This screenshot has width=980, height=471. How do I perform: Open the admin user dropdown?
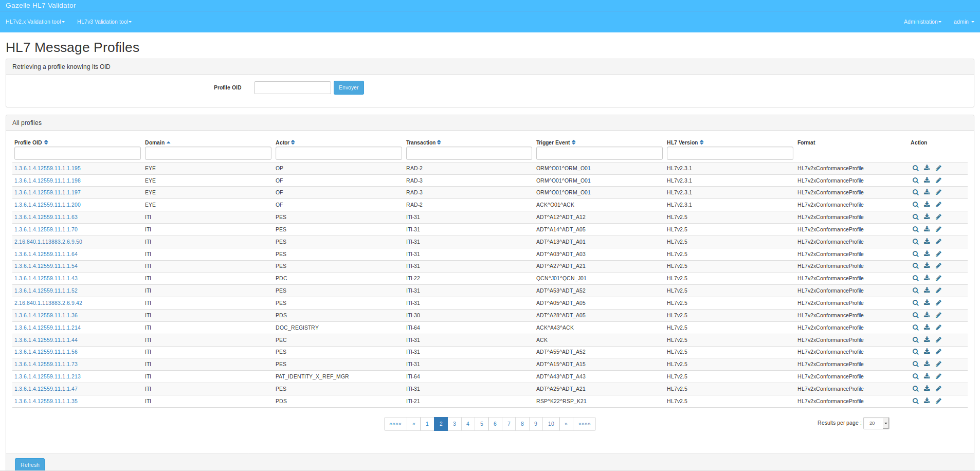coord(964,22)
